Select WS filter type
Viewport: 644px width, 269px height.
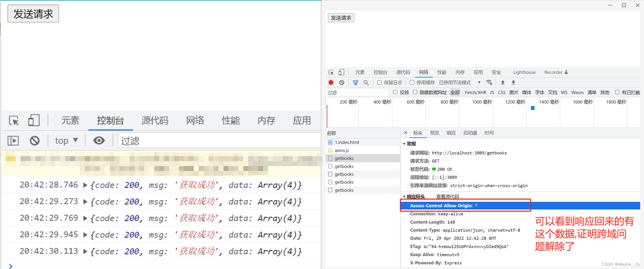(x=564, y=93)
